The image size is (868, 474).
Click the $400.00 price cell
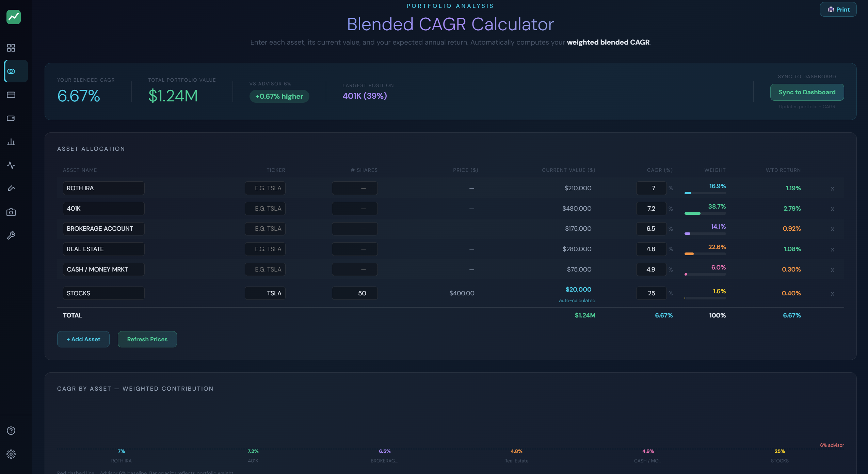(x=462, y=293)
